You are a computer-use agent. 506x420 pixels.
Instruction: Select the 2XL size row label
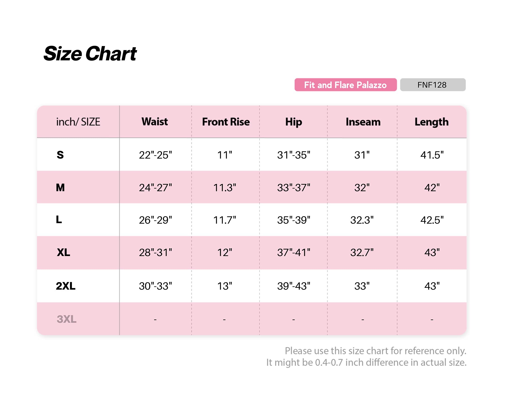click(66, 286)
